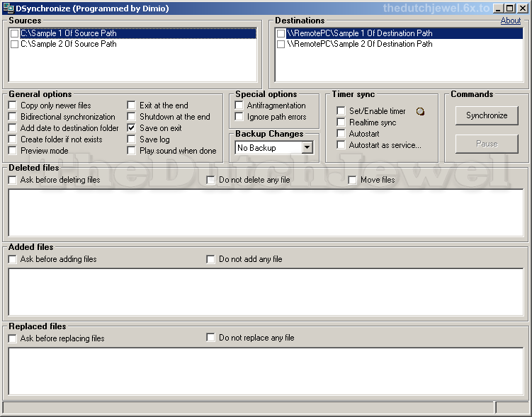532x417 pixels.
Task: Select '\\RemotePC\Sample 2 Of Destination Path' row text
Action: [x=360, y=44]
